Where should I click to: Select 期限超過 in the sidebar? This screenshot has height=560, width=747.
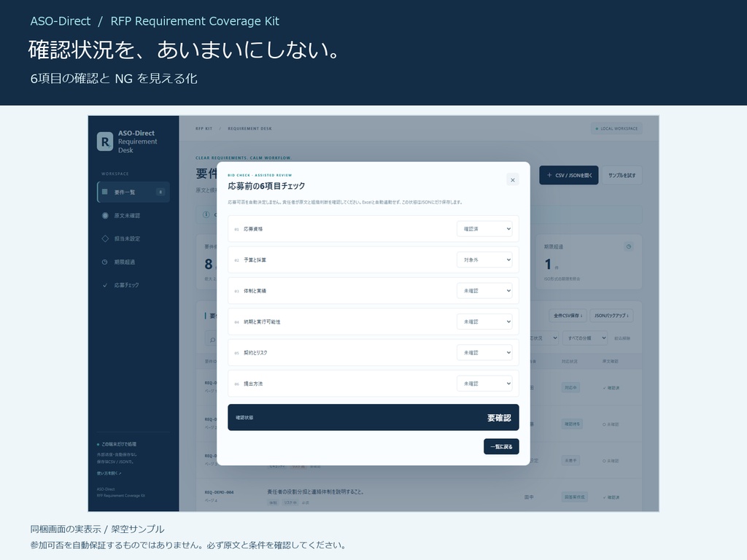133,262
